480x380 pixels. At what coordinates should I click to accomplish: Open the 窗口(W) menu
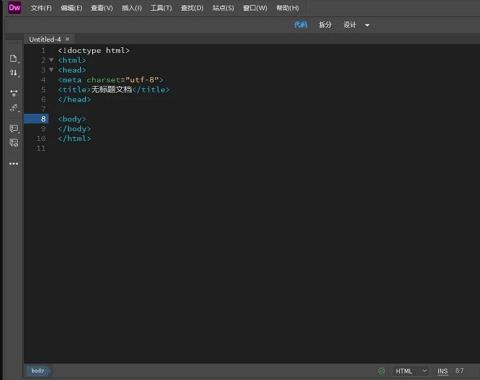pos(255,8)
